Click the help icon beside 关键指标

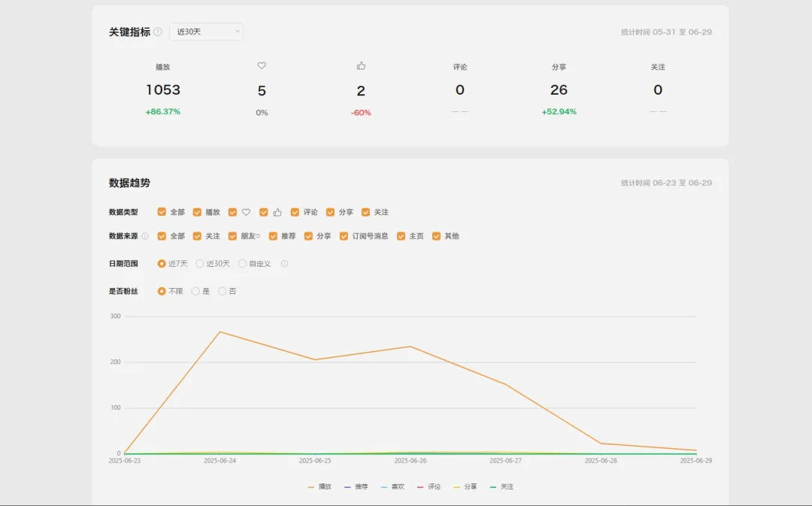158,32
